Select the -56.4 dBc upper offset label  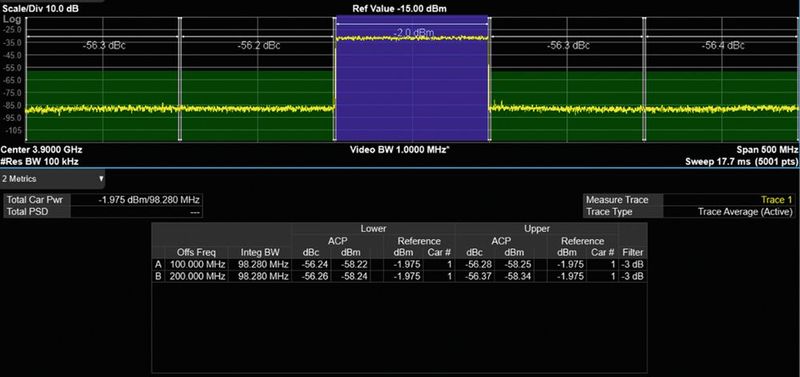(722, 45)
